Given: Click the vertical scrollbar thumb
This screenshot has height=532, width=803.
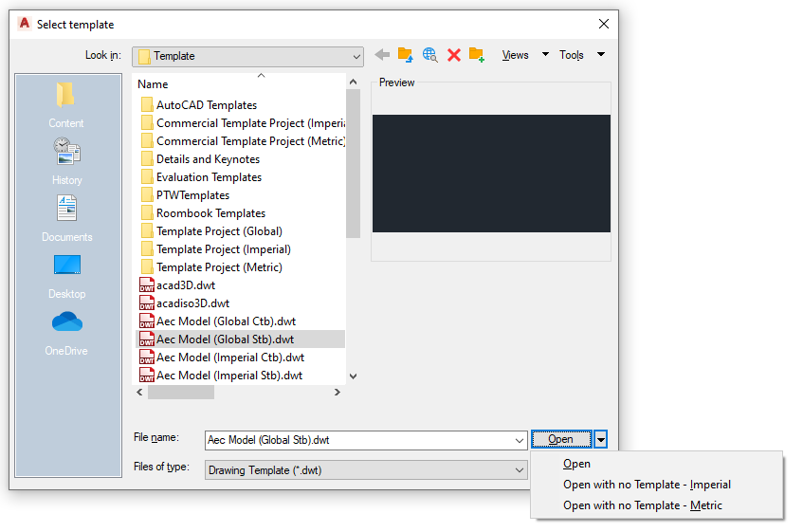Looking at the screenshot, I should click(353, 164).
